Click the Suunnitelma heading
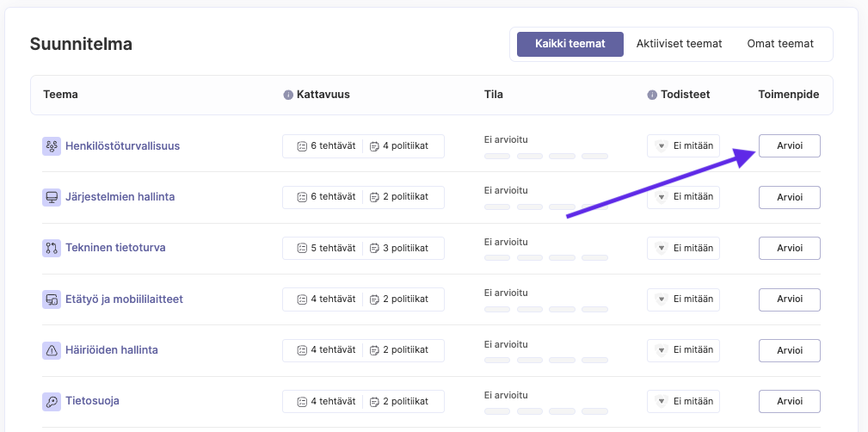Viewport: 868px width, 432px height. tap(81, 44)
